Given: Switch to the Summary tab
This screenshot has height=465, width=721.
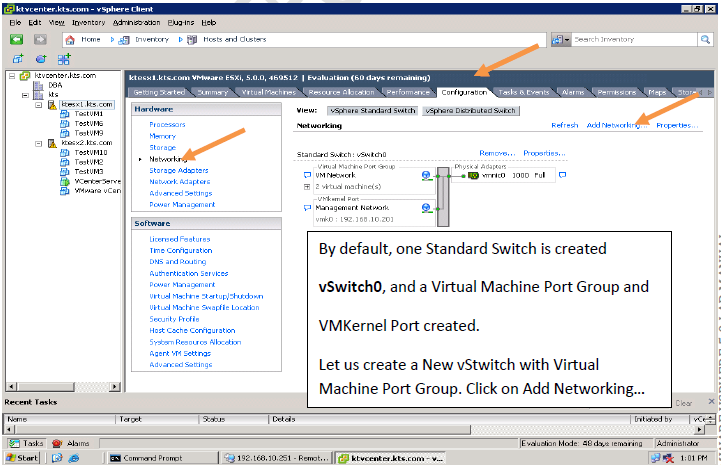Looking at the screenshot, I should click(x=212, y=92).
